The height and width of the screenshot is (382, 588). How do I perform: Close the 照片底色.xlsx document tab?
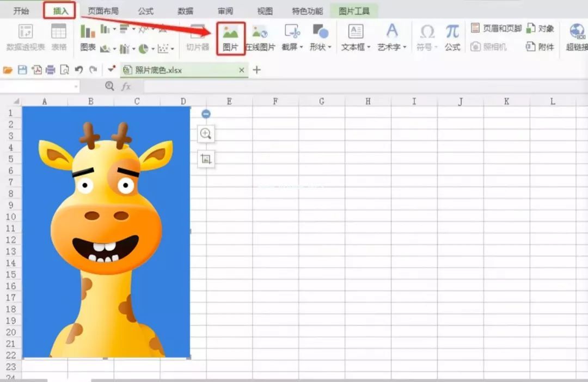click(x=242, y=70)
